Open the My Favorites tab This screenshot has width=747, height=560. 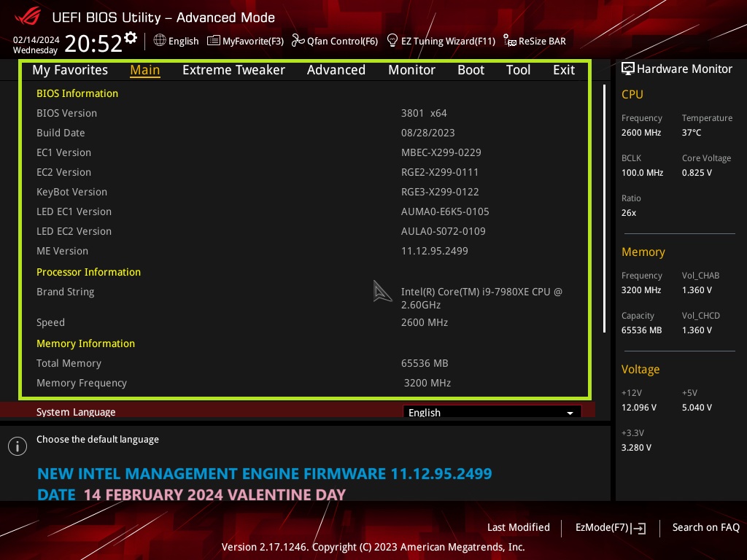click(x=70, y=70)
